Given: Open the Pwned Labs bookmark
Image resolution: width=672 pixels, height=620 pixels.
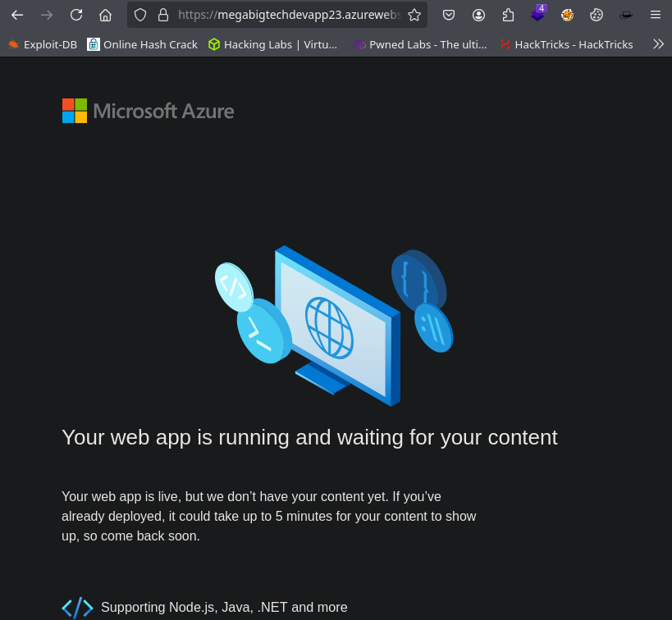Looking at the screenshot, I should pos(419,44).
